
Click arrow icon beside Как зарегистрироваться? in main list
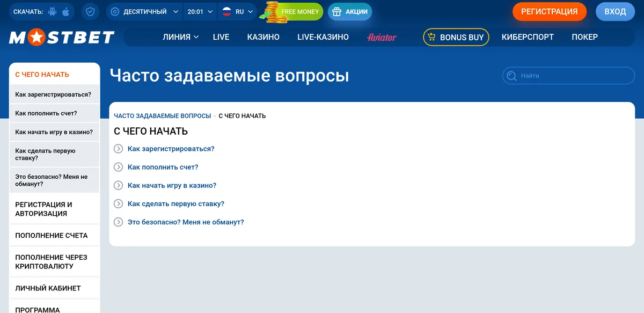click(119, 149)
